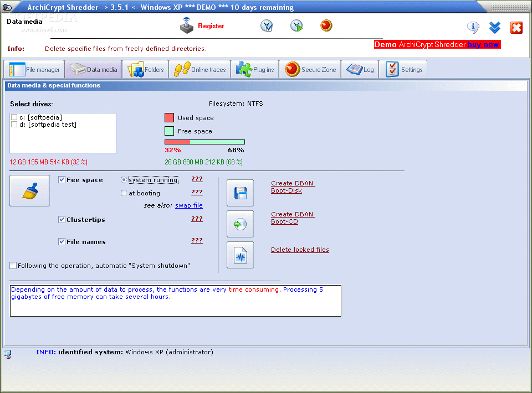Click the Create DBAN Boot-CD link
This screenshot has height=393, width=532.
pyautogui.click(x=293, y=218)
